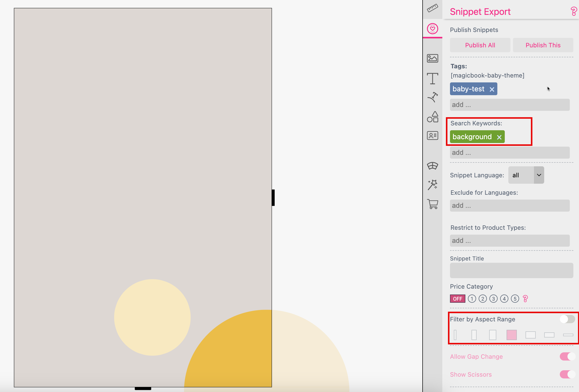
Task: Select price category 4
Action: pyautogui.click(x=504, y=299)
